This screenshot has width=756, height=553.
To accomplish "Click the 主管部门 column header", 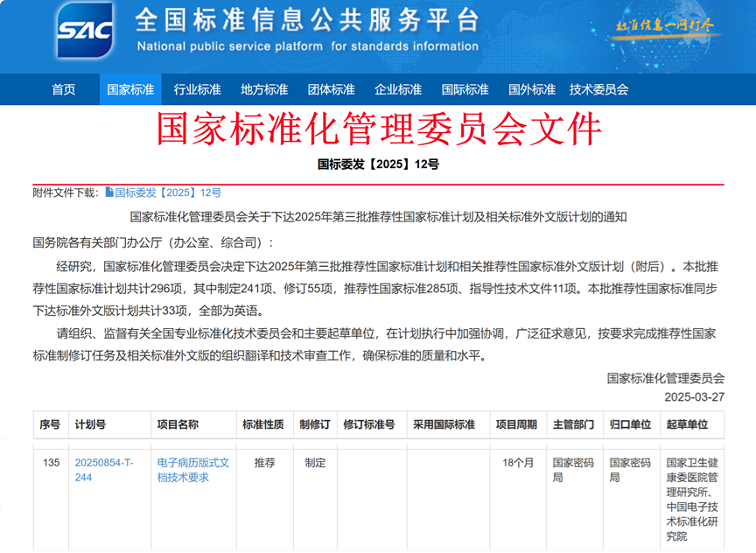I will tap(573, 424).
